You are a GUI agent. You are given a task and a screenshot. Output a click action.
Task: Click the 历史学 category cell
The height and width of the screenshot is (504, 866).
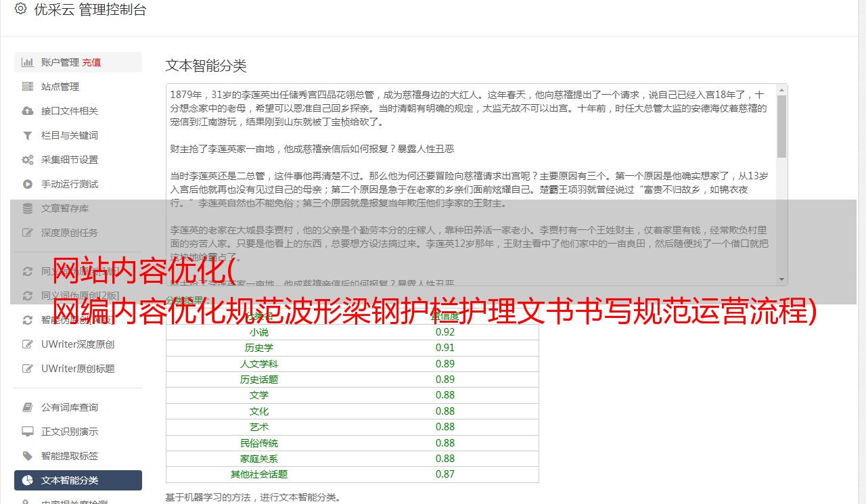coord(259,348)
